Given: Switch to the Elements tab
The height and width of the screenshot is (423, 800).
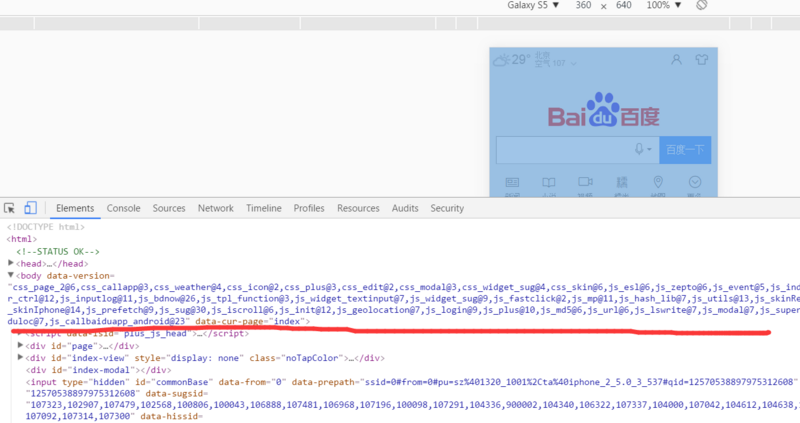Looking at the screenshot, I should point(75,208).
